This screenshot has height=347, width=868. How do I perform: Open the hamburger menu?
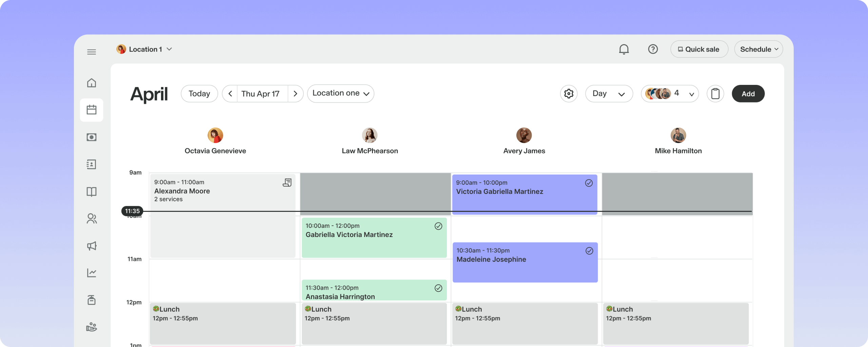92,52
